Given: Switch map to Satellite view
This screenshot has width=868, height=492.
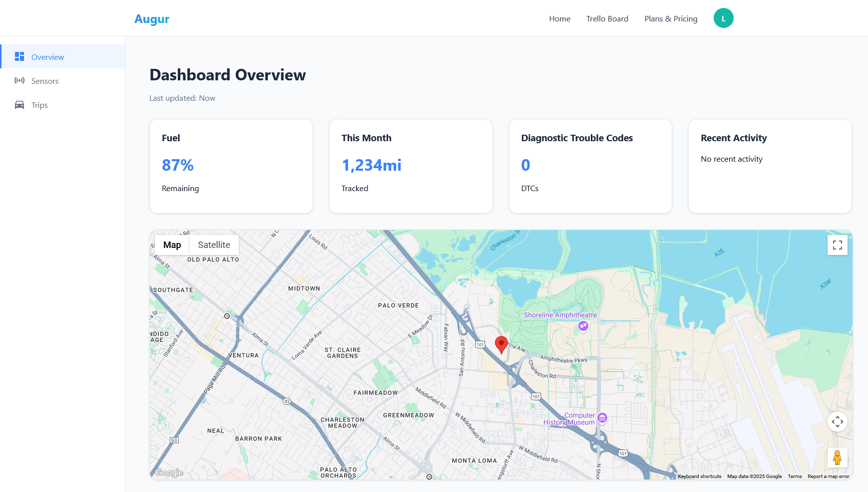Looking at the screenshot, I should 214,245.
